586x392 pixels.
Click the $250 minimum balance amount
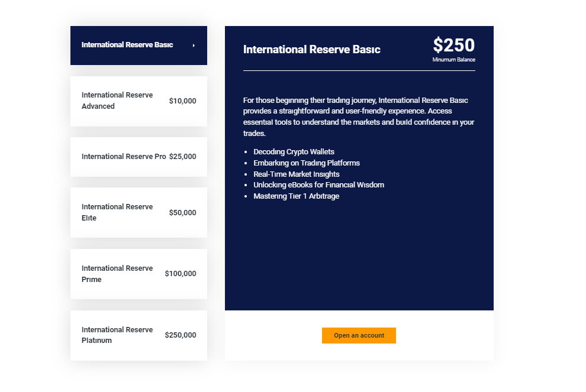click(x=453, y=45)
